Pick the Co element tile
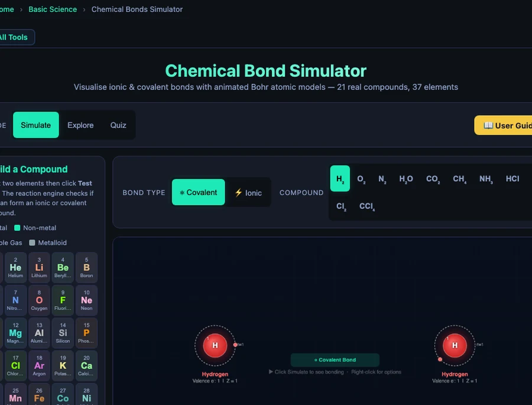 pos(63,394)
